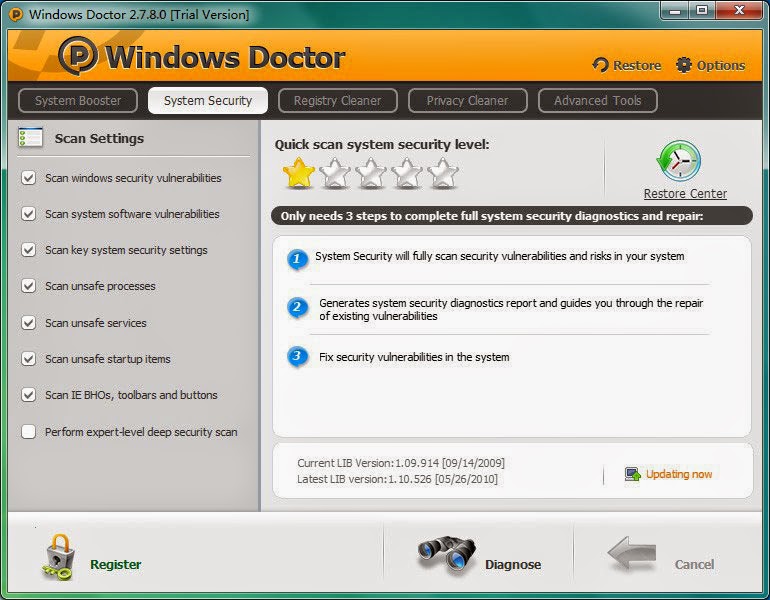770x600 pixels.
Task: Minimize the Windows Doctor window
Action: (x=675, y=11)
